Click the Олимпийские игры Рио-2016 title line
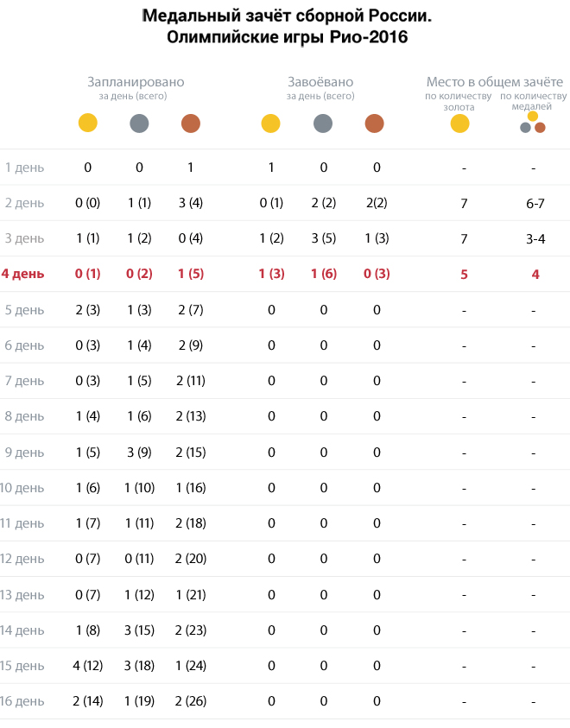Viewport: 570px width, 728px height. [287, 37]
